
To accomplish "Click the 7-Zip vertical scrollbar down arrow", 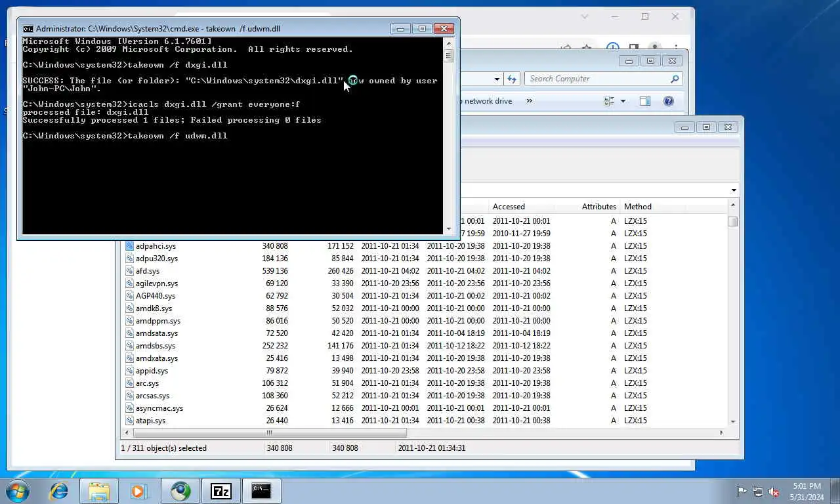I will [733, 421].
